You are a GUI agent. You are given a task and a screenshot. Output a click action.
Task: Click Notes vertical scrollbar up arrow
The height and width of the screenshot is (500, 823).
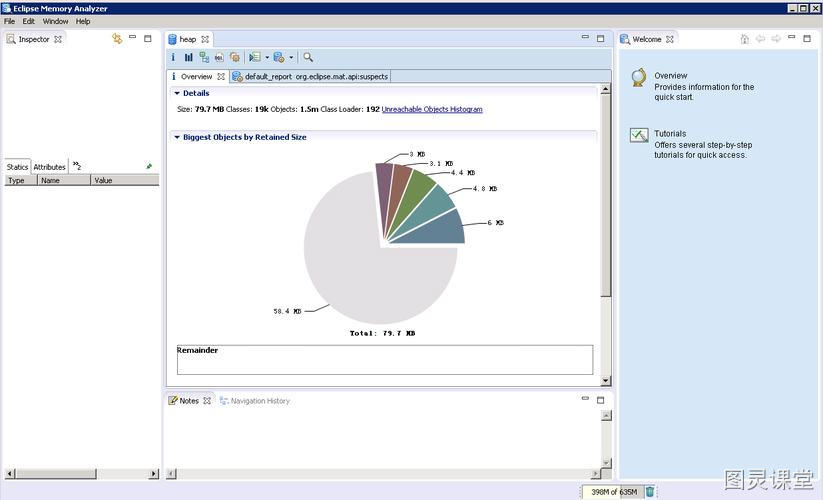[x=606, y=416]
